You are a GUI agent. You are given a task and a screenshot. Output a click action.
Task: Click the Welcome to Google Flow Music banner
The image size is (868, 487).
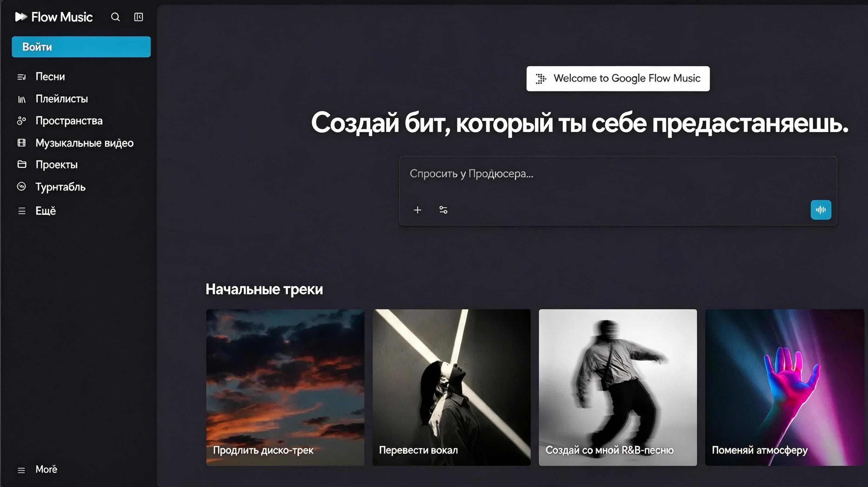(618, 79)
